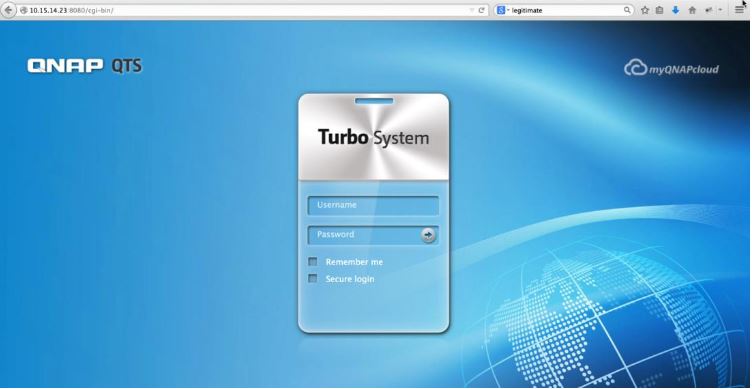Enable the Secure login checkbox
Viewport: 752px width, 389px height.
(313, 279)
